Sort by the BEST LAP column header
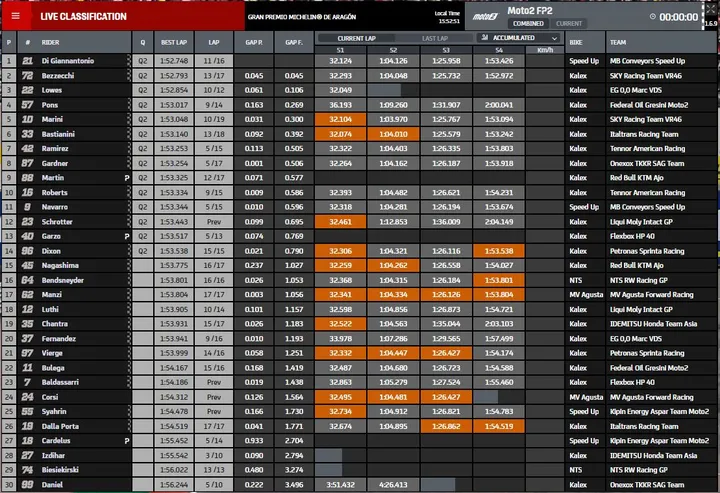 (174, 42)
